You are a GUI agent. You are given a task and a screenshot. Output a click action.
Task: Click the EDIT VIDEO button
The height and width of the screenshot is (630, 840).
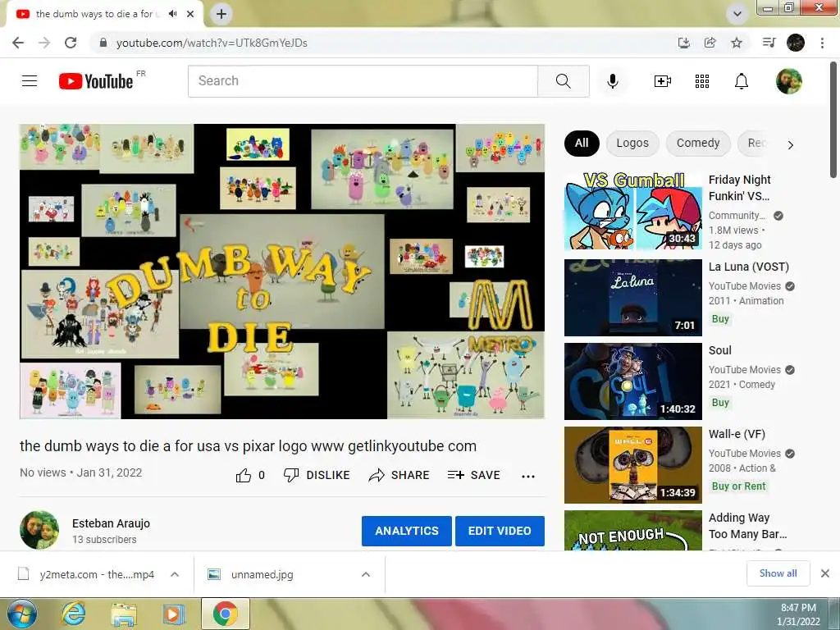500,531
